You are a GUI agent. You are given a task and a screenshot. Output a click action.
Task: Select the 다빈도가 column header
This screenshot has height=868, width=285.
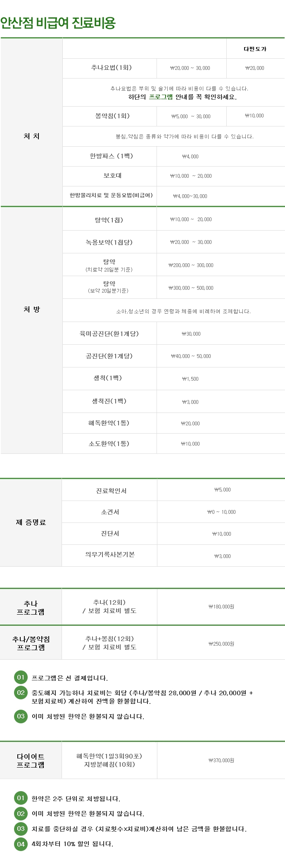click(255, 49)
